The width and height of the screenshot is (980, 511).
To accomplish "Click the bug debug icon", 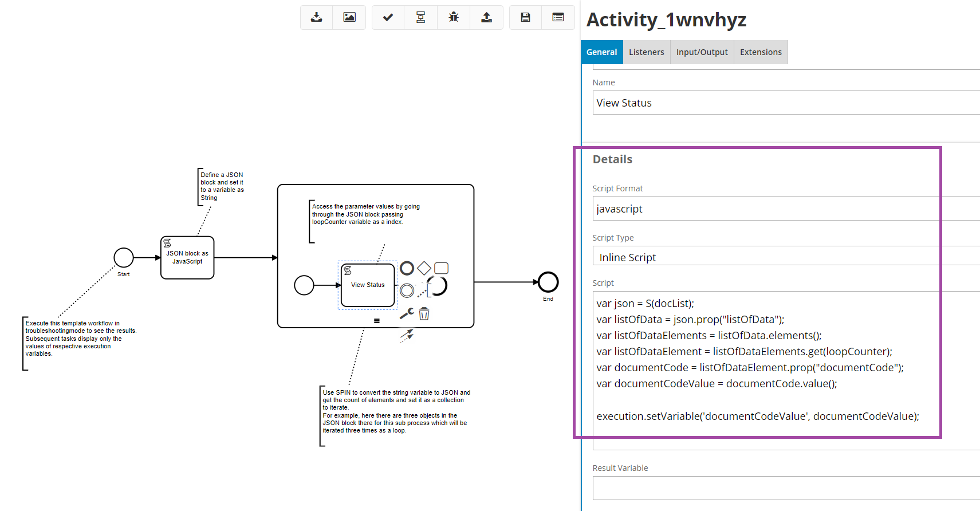I will 454,17.
